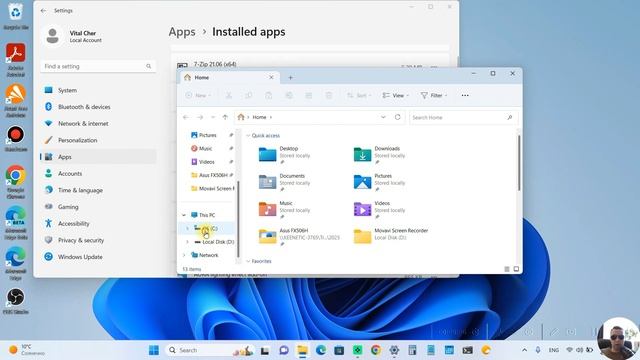Collapse the Favorites section
Screen dimensions: 640x360
click(248, 261)
